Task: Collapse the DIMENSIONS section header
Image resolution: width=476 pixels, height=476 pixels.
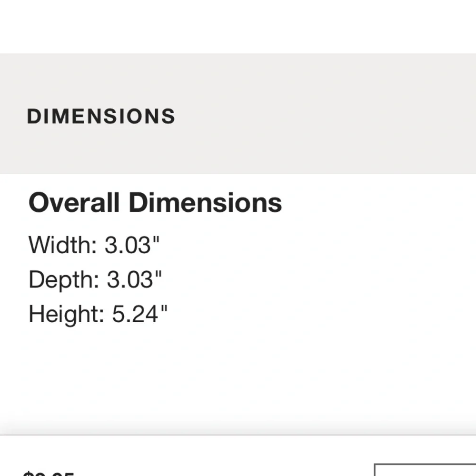Action: [x=101, y=116]
